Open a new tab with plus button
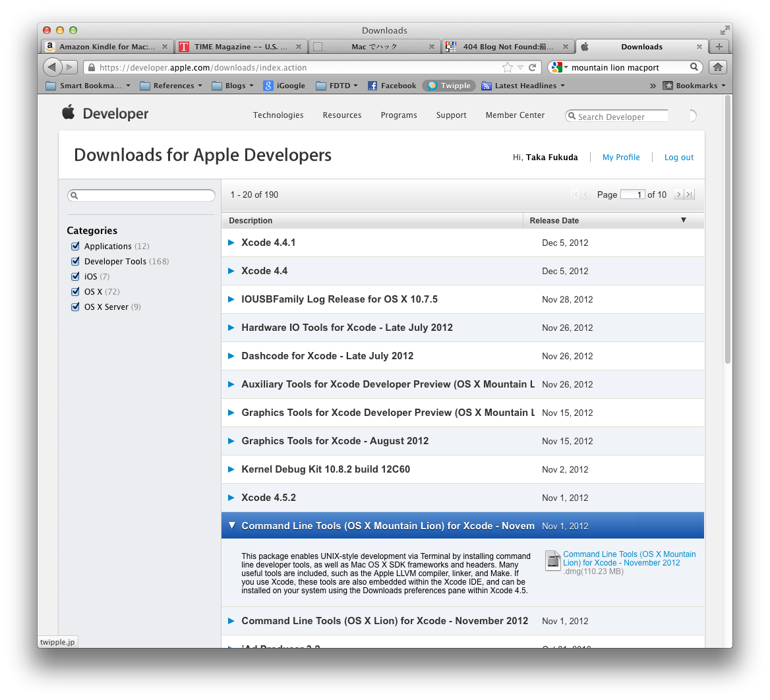 [719, 47]
